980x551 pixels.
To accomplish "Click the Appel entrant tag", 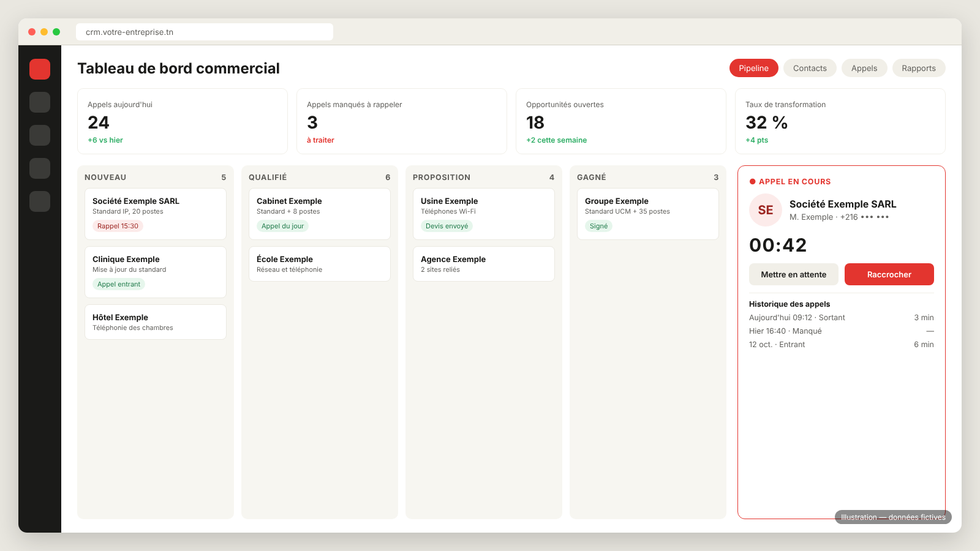I will [x=119, y=284].
